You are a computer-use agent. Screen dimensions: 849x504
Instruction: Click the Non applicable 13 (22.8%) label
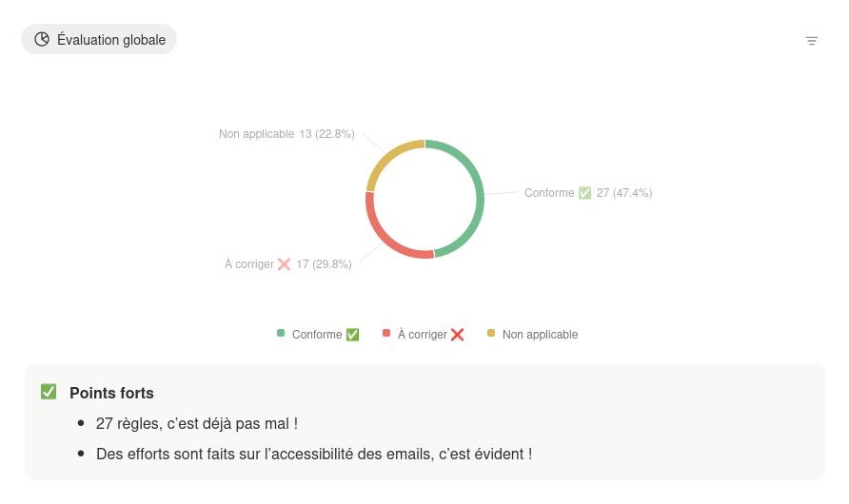(286, 134)
